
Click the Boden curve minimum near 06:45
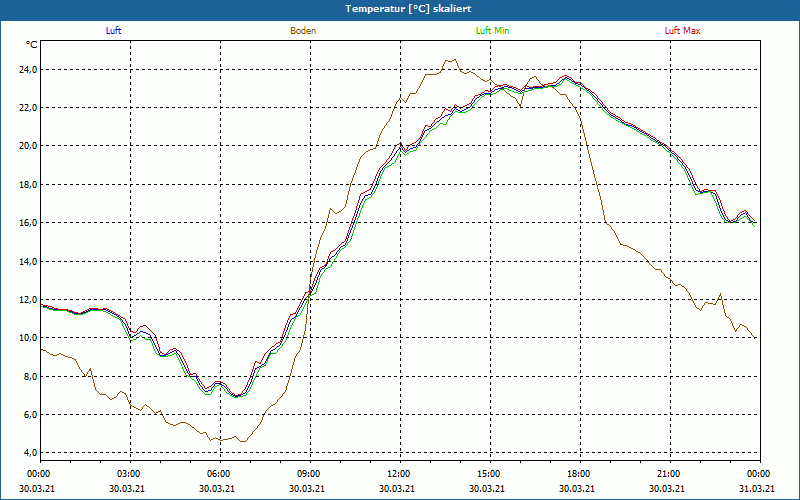pyautogui.click(x=243, y=441)
